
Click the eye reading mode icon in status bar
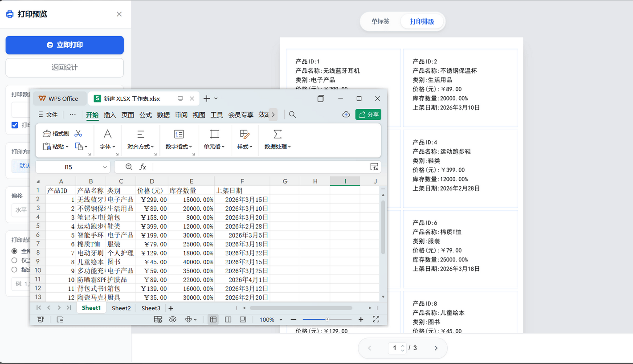click(172, 319)
